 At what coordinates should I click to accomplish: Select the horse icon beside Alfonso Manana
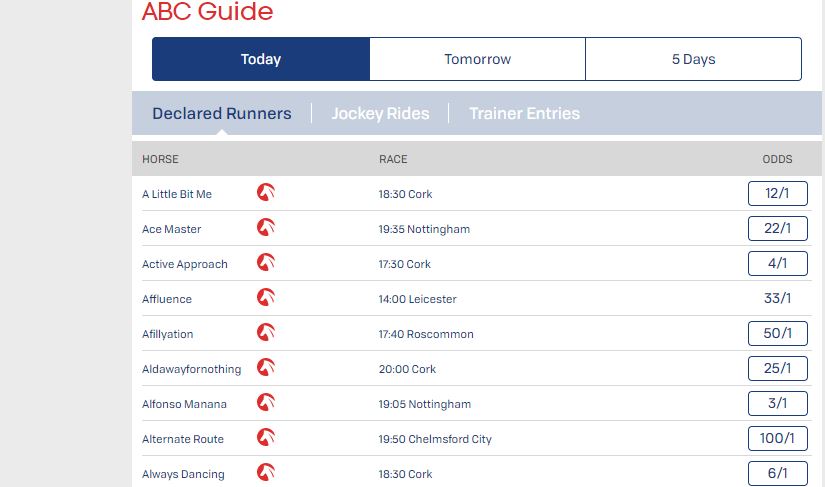pyautogui.click(x=266, y=403)
